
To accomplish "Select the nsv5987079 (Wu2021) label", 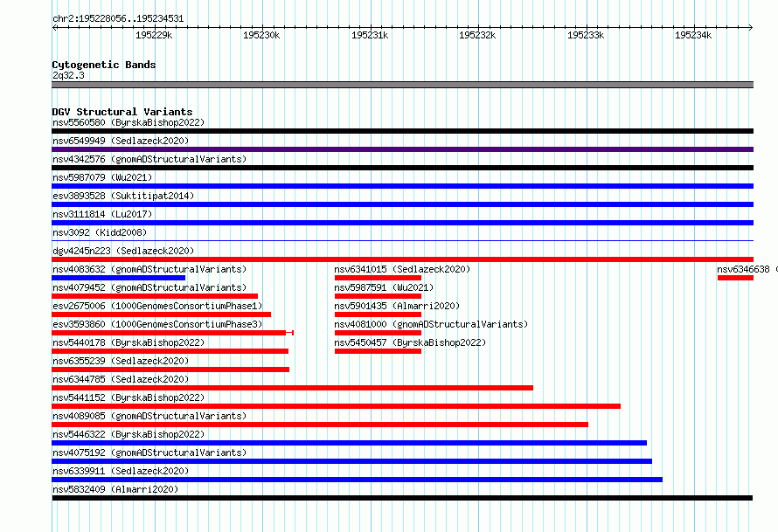I will (102, 177).
